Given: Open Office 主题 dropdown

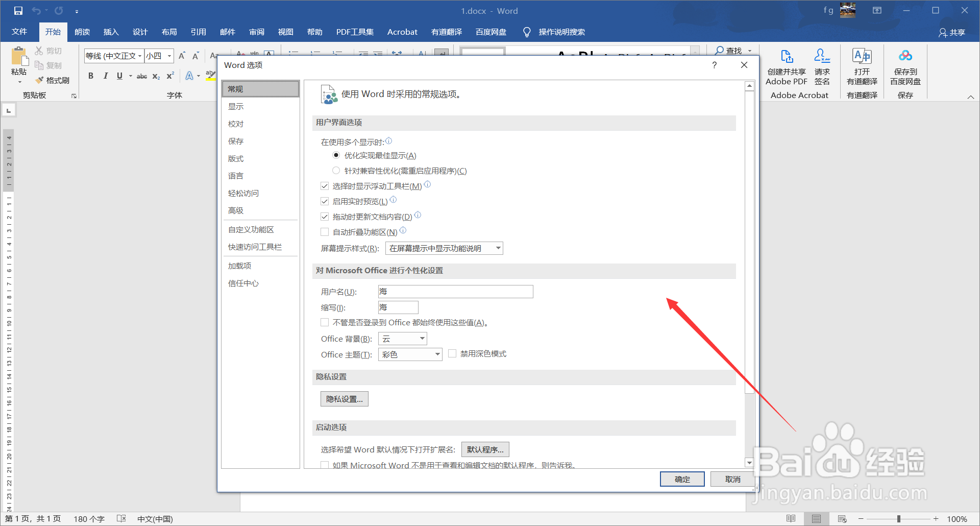Looking at the screenshot, I should 410,354.
